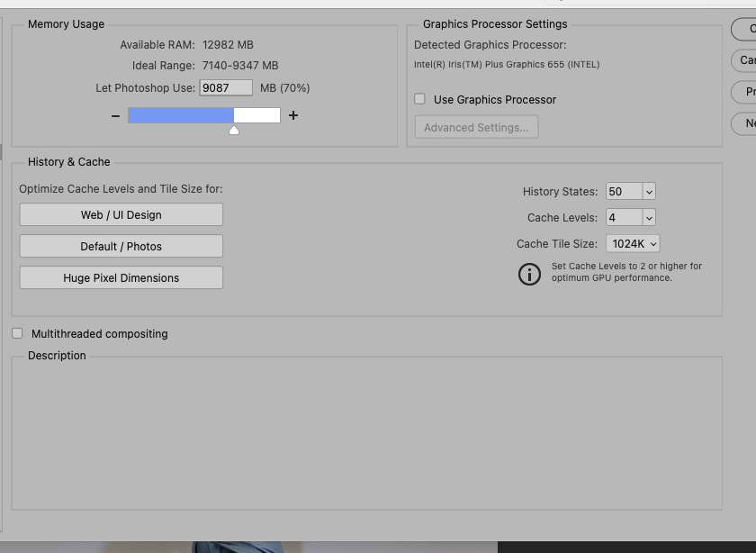The width and height of the screenshot is (756, 553).
Task: Select the Web / UI Design optimization preset
Action: [121, 214]
